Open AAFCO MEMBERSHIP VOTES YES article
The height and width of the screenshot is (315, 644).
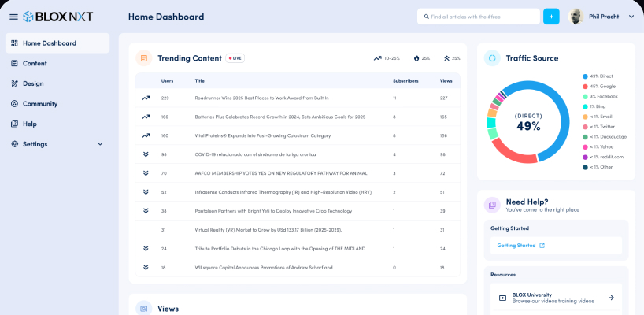(x=281, y=173)
